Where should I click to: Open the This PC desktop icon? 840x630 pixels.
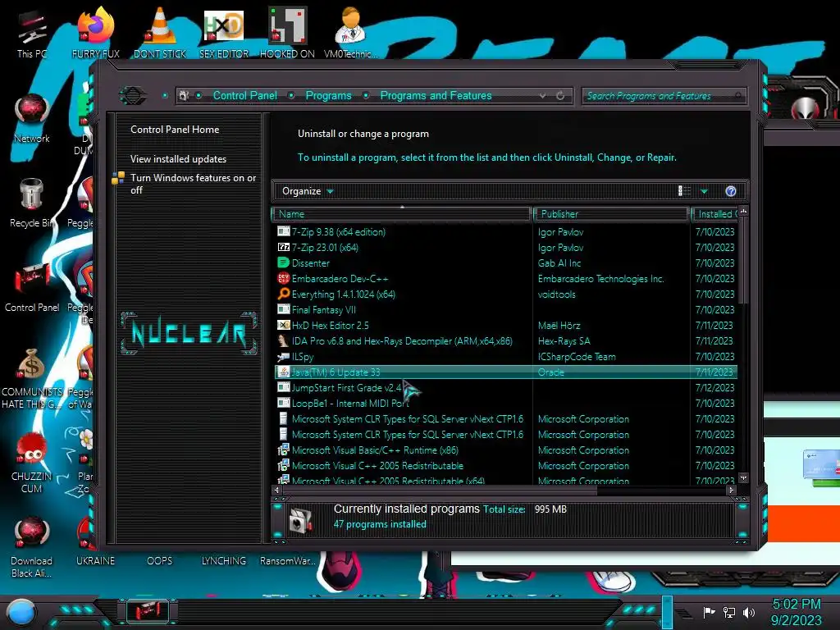(x=32, y=34)
